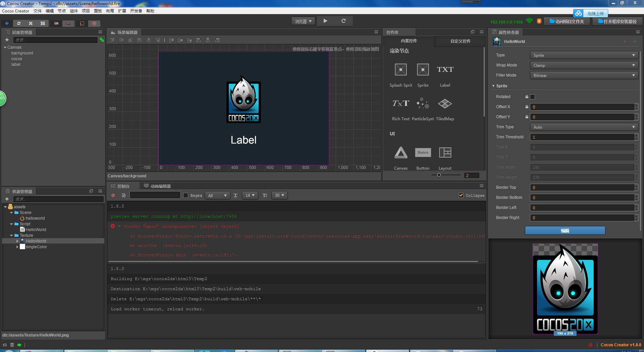Clear the console with red clear icon
644x352 pixels.
[113, 195]
